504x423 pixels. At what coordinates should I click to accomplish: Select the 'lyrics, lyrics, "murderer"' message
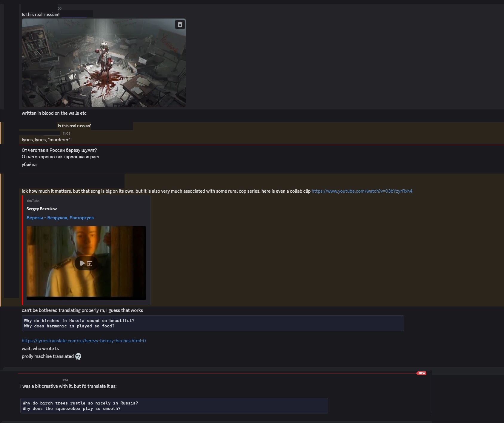point(46,140)
